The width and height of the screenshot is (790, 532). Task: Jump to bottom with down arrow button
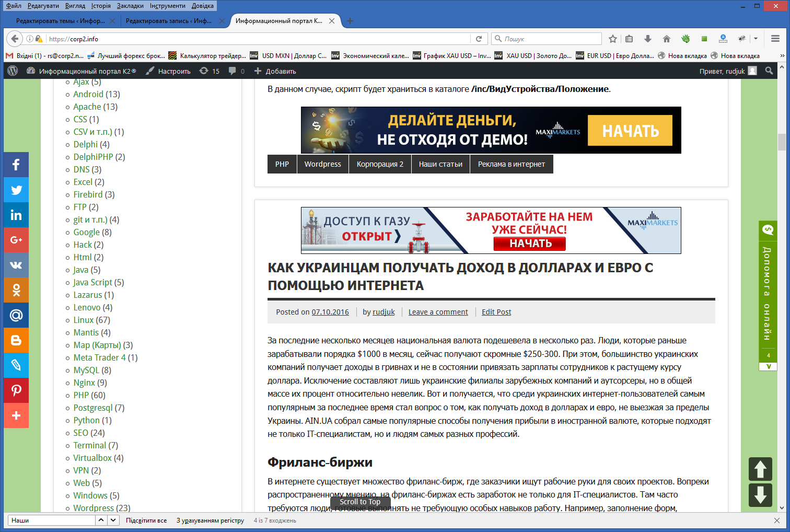coord(760,495)
